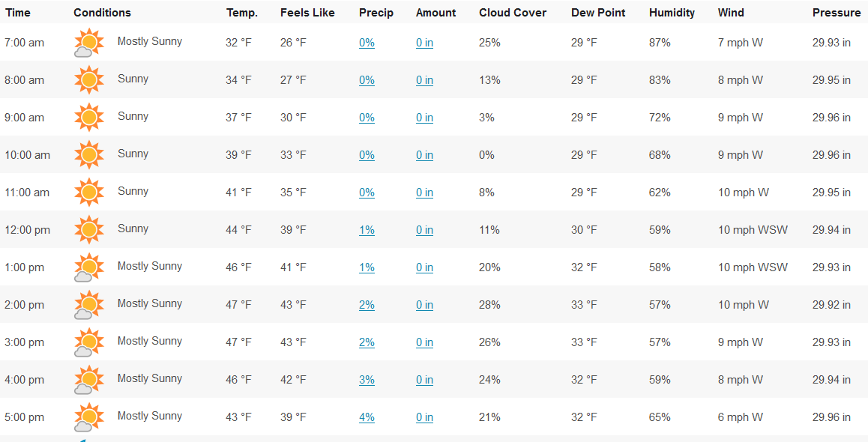Open the 4% precip link at 5:00 pm

(x=367, y=417)
